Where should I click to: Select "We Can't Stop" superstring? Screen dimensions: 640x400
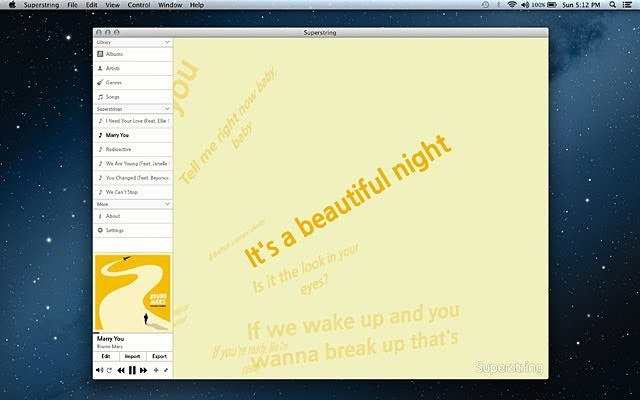(133, 192)
